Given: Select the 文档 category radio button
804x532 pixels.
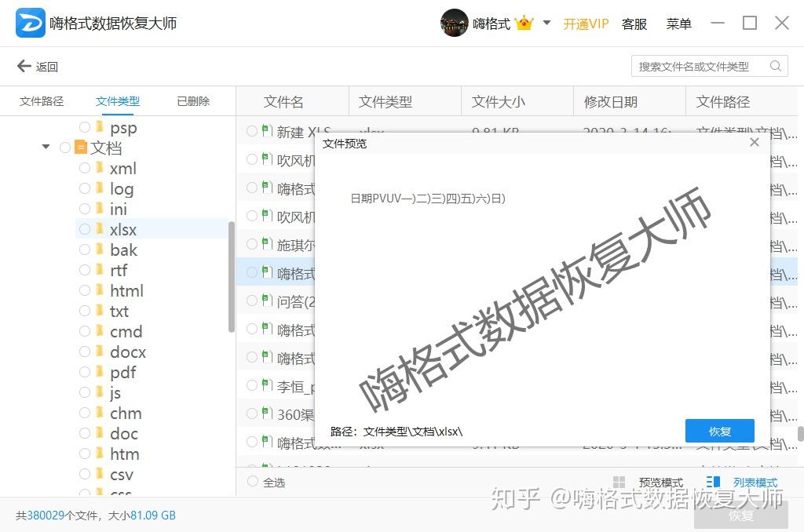Looking at the screenshot, I should (x=65, y=148).
